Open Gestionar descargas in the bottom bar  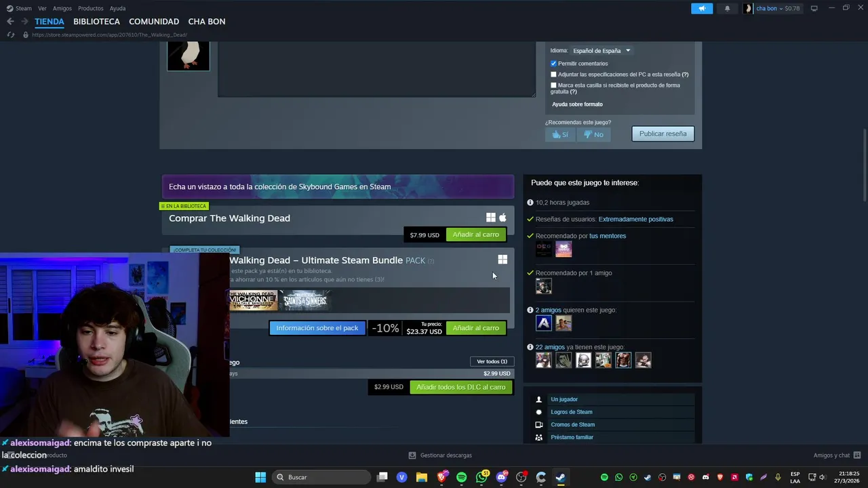(x=440, y=455)
